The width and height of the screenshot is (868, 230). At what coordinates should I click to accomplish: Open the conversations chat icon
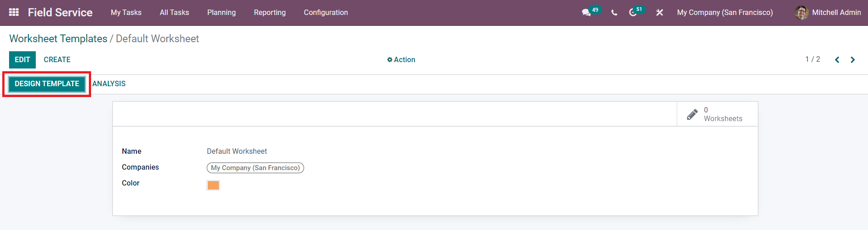(x=587, y=13)
